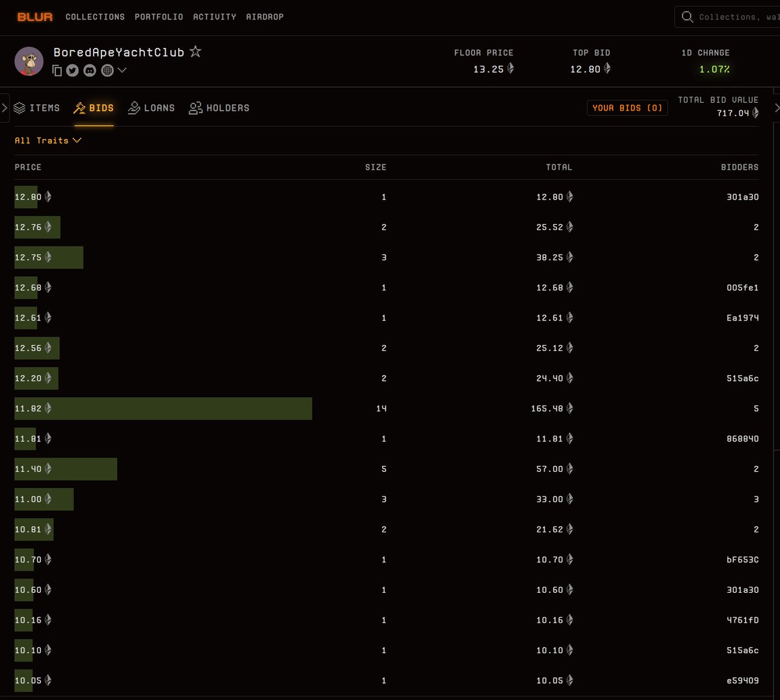Click the 11.82 bid depth bar
The width and height of the screenshot is (780, 700).
[x=163, y=408]
